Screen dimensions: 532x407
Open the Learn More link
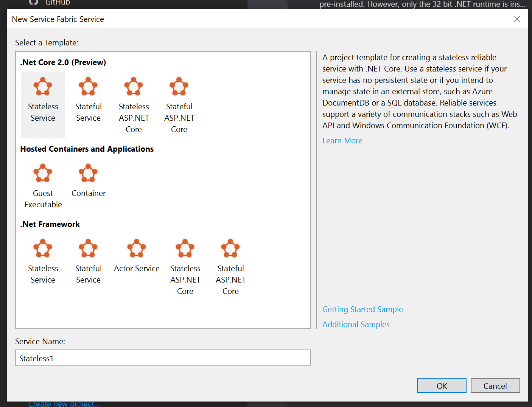pyautogui.click(x=342, y=140)
